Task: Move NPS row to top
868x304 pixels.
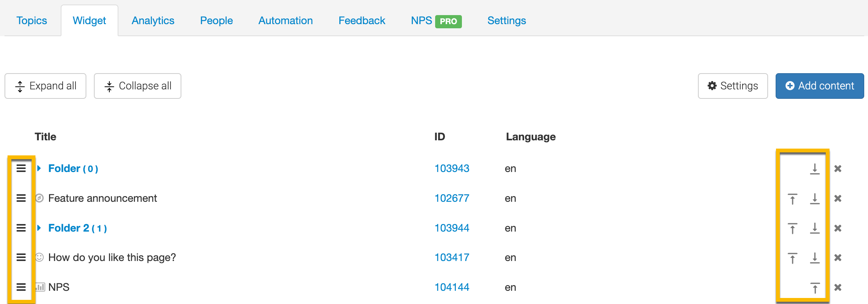Action: point(814,288)
